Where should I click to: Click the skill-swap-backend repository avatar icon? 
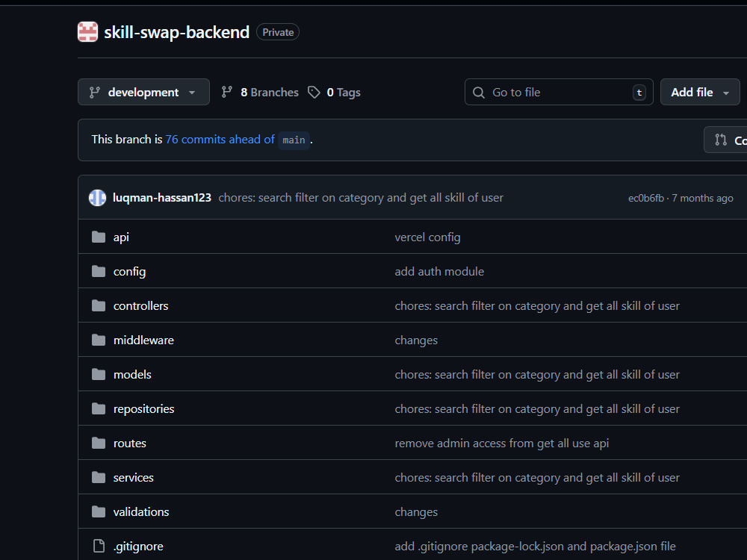87,32
